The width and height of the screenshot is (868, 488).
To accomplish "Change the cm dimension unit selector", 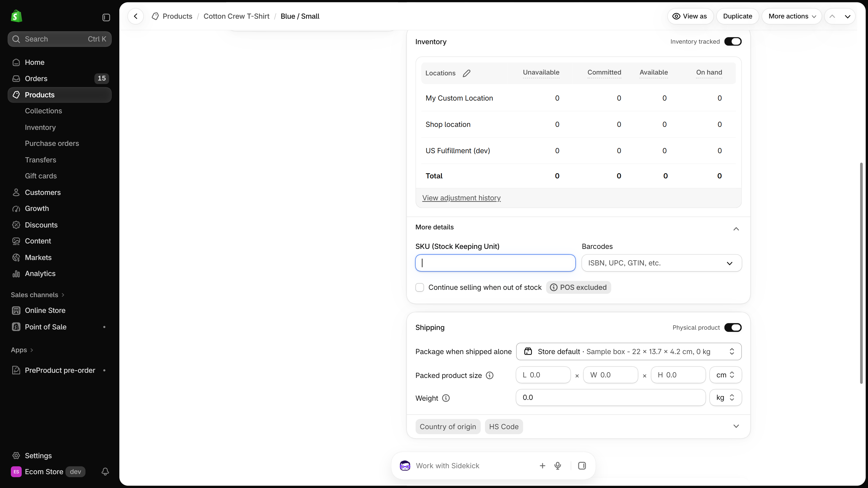I will point(726,375).
